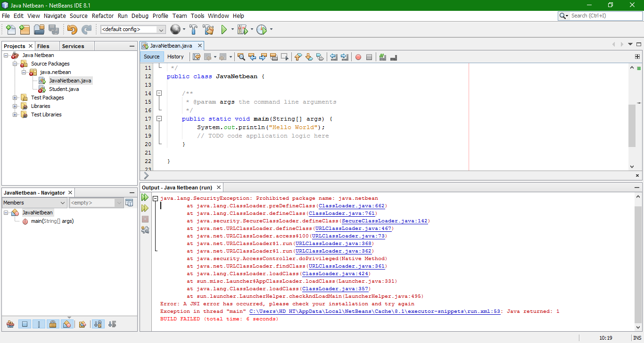Viewport: 644px width, 343px height.
Task: Click Find Selection magnifier in editor toolbar
Action: click(241, 57)
